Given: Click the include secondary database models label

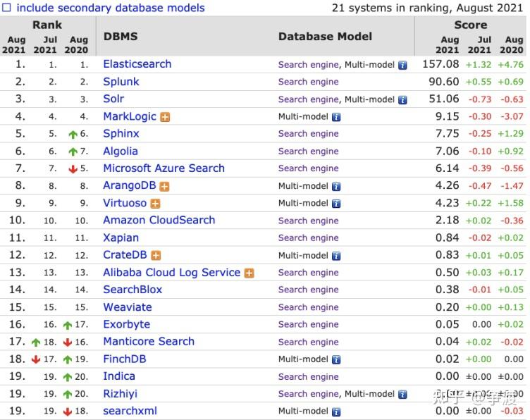Looking at the screenshot, I should (111, 8).
